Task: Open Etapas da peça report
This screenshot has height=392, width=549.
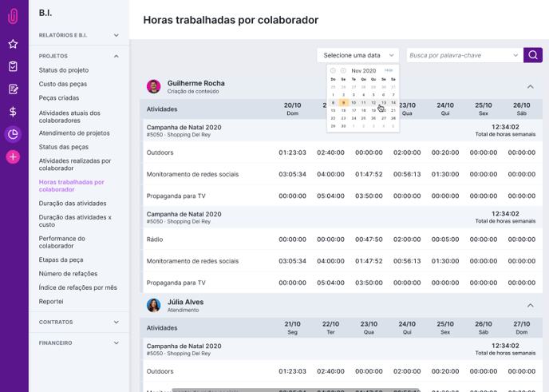Action: (61, 259)
